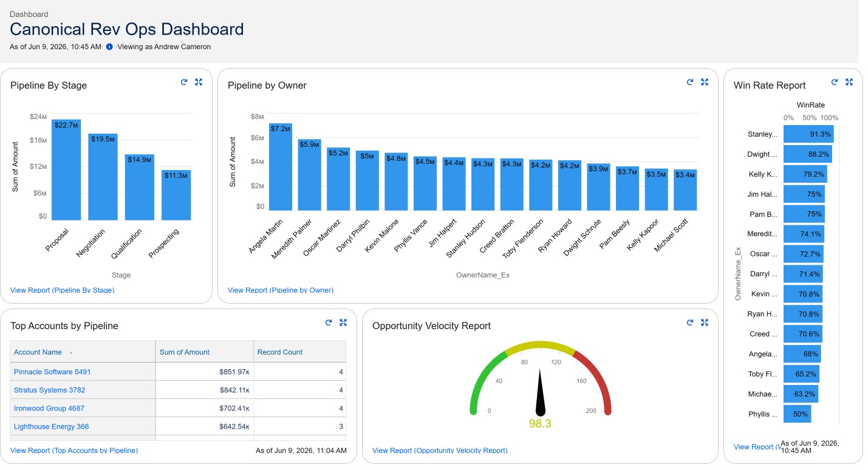Expand Pipeline By Stage to full screen
Image resolution: width=868 pixels, height=470 pixels.
pos(199,82)
